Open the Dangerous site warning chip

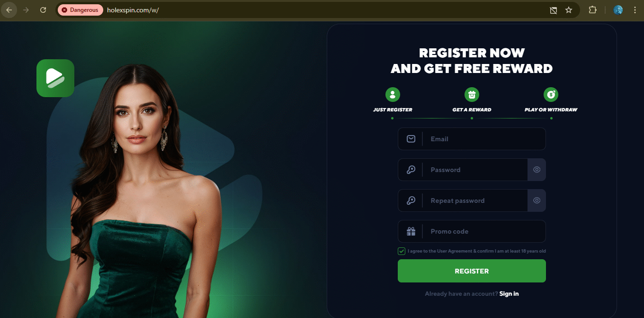click(80, 10)
